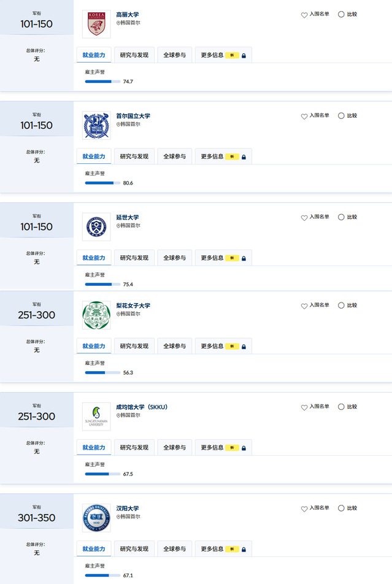Click the 就业能力 tab for 汉阳大学

[94, 548]
